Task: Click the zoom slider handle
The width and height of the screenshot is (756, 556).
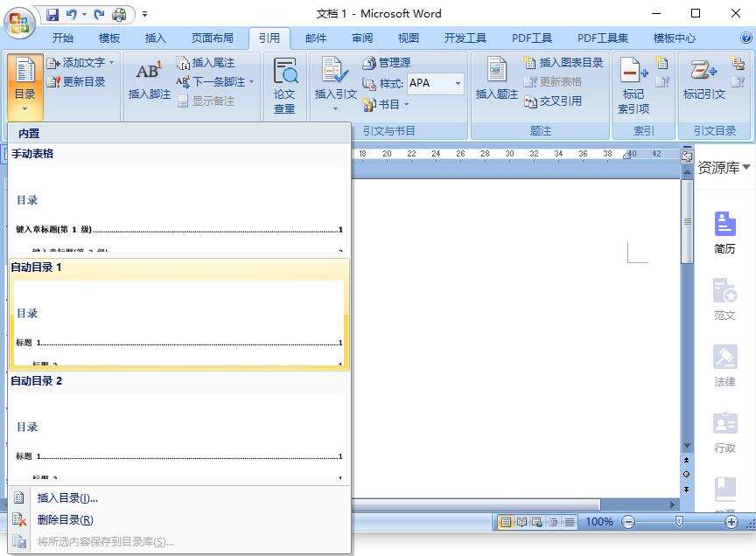Action: click(x=679, y=522)
